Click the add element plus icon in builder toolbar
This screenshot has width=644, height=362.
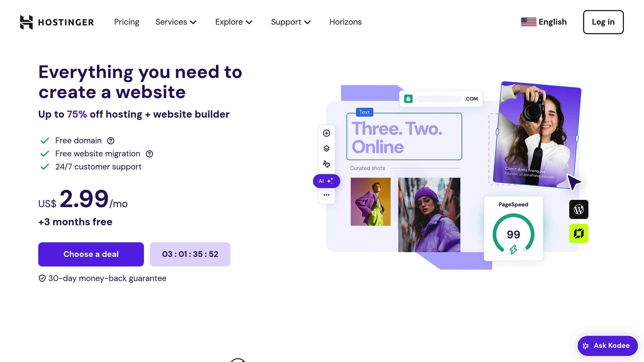(326, 133)
